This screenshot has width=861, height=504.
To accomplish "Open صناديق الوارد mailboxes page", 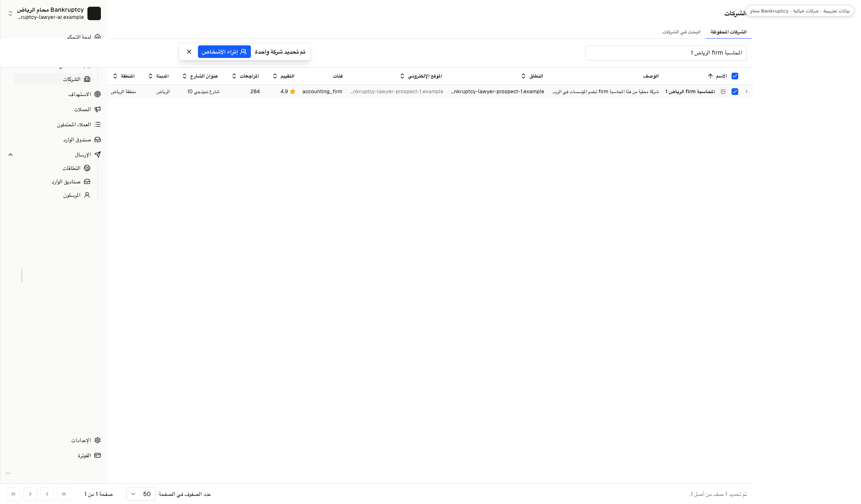I will pos(54,181).
